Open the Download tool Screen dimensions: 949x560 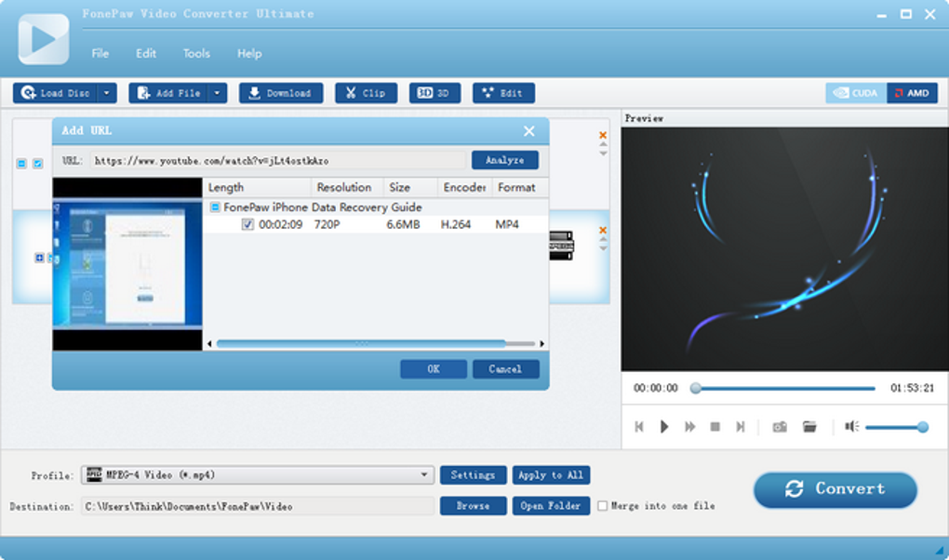point(281,93)
